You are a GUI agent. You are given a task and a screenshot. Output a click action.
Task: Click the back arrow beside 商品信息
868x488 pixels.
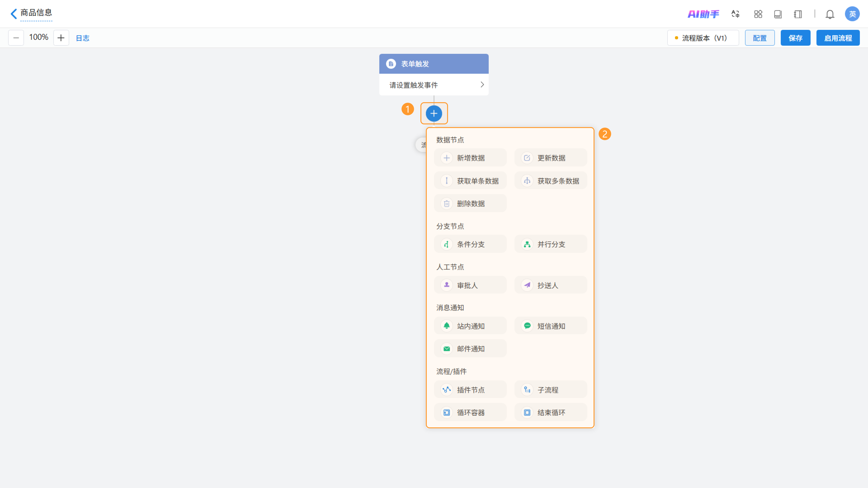pyautogui.click(x=14, y=14)
